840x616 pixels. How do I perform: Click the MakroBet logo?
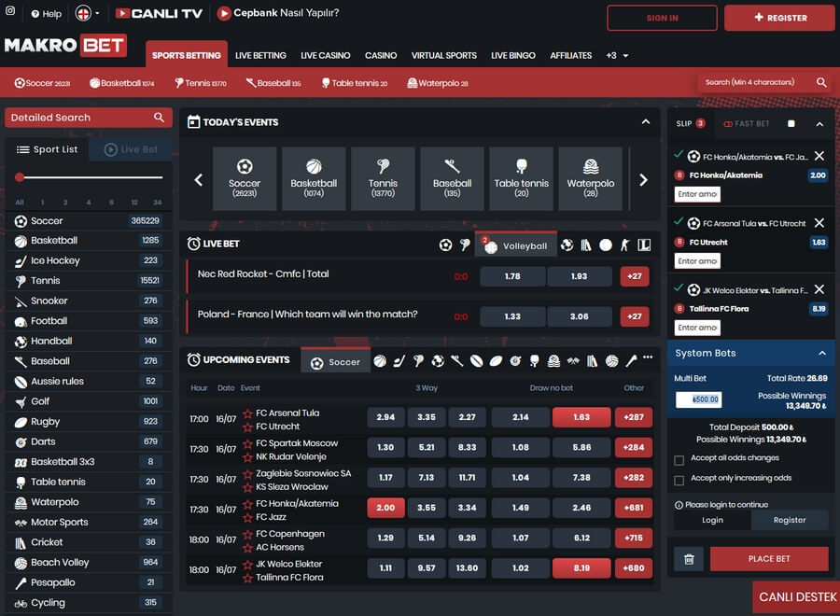pyautogui.click(x=65, y=46)
